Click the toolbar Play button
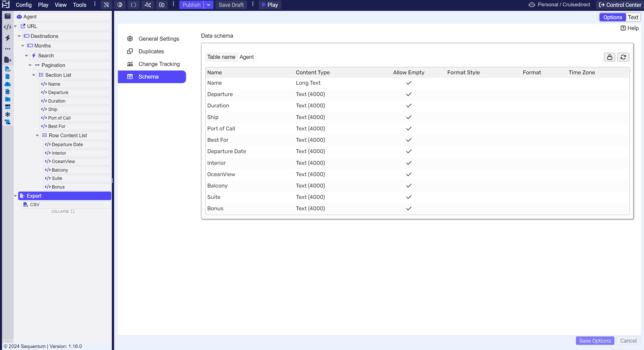This screenshot has width=644, height=350. click(x=270, y=5)
